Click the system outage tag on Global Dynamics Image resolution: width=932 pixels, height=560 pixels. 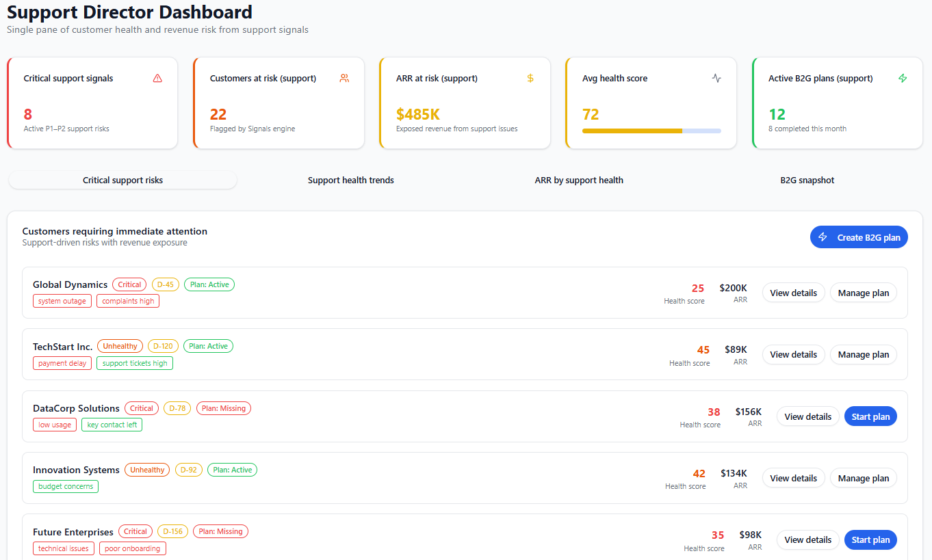(62, 302)
